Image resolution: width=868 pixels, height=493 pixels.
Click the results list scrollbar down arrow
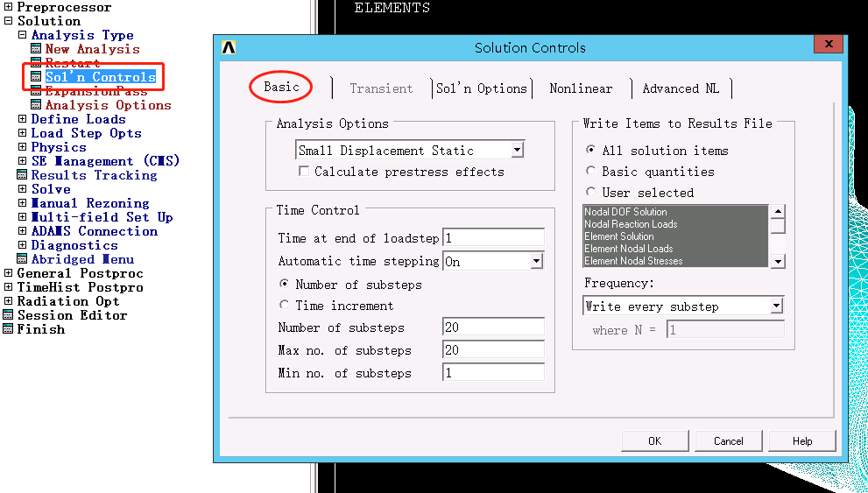pyautogui.click(x=778, y=261)
